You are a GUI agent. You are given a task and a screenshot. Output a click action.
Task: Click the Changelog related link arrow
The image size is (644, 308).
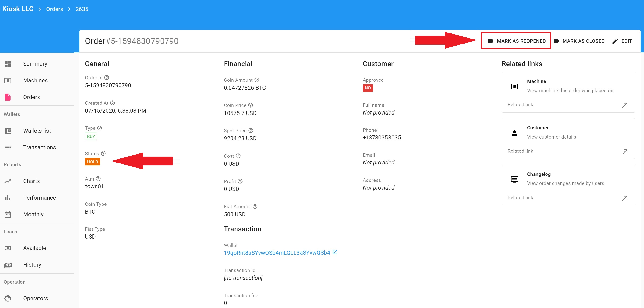pos(625,198)
